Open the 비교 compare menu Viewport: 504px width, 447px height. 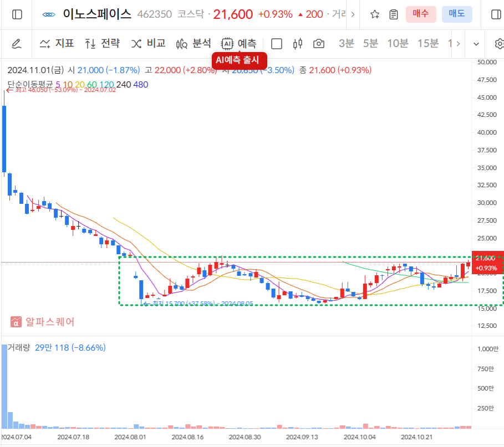(148, 43)
